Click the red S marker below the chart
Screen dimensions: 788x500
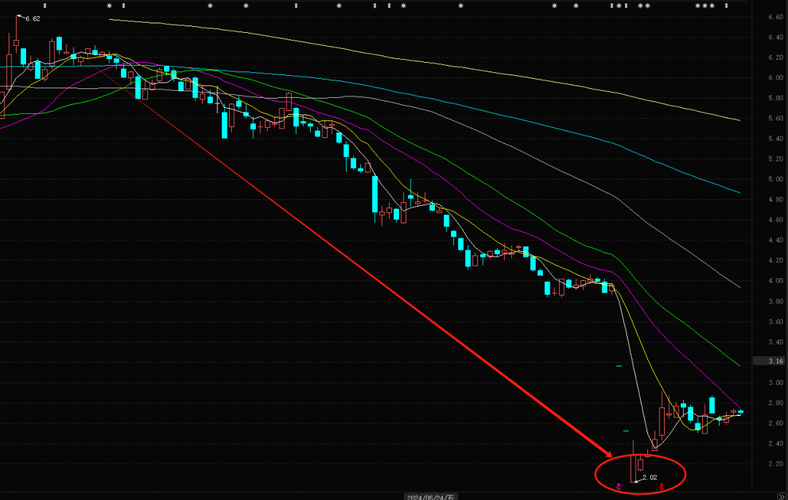coord(662,487)
